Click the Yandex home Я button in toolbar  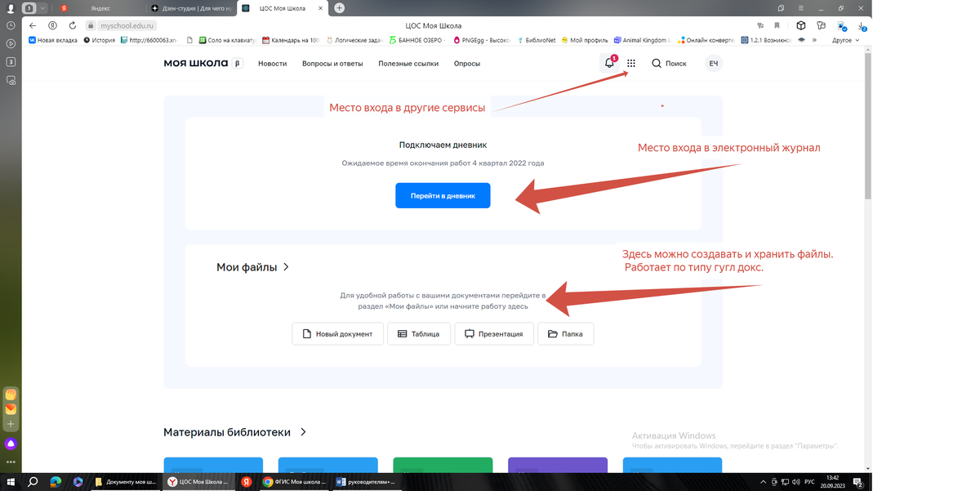coord(52,25)
